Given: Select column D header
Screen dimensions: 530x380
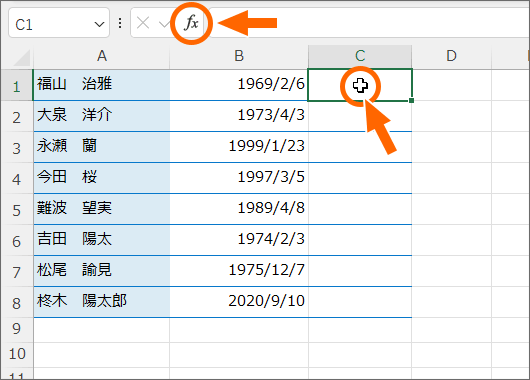Looking at the screenshot, I should (452, 56).
